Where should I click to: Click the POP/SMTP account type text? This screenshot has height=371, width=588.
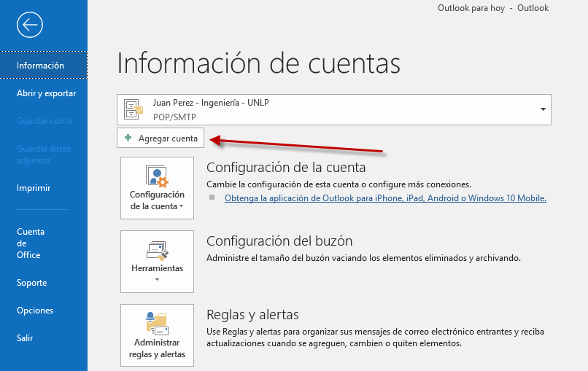pyautogui.click(x=174, y=117)
